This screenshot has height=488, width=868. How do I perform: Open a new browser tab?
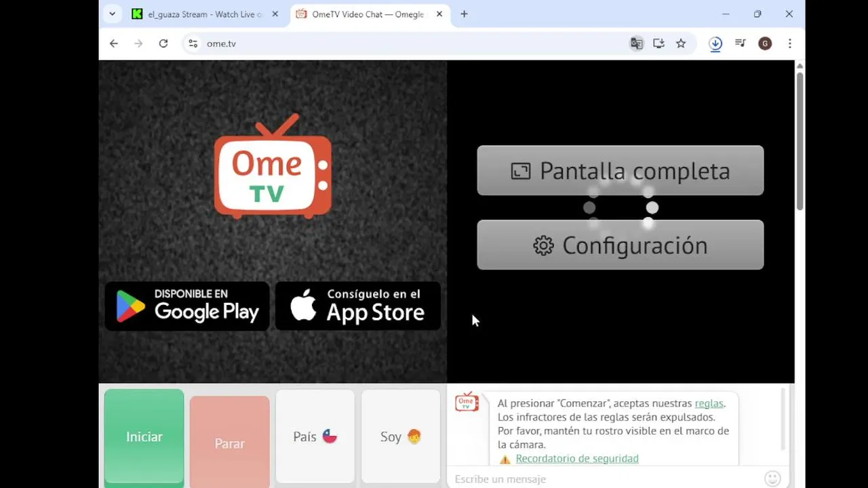464,14
